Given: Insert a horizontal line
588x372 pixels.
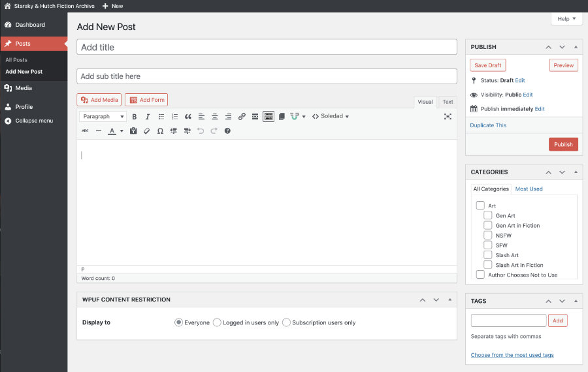Looking at the screenshot, I should (x=99, y=131).
